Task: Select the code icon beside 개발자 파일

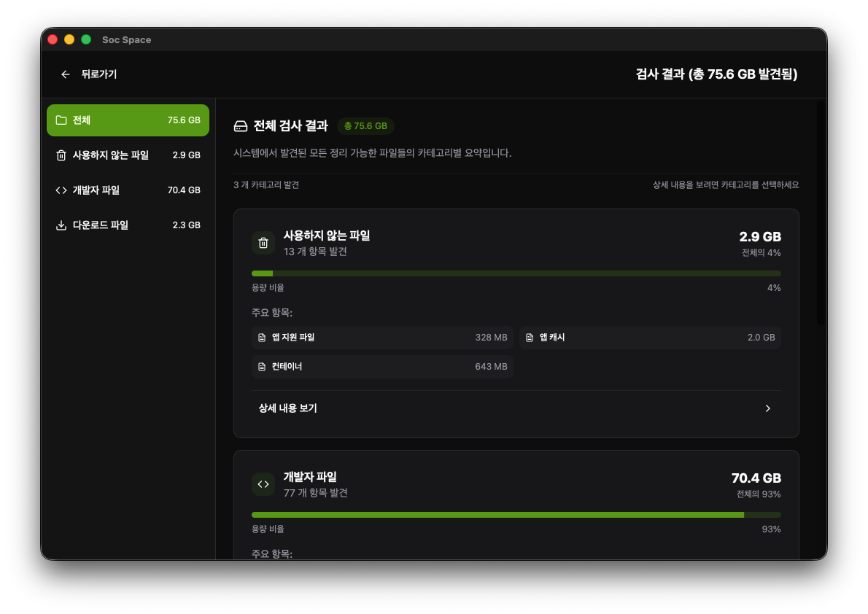Action: tap(62, 190)
